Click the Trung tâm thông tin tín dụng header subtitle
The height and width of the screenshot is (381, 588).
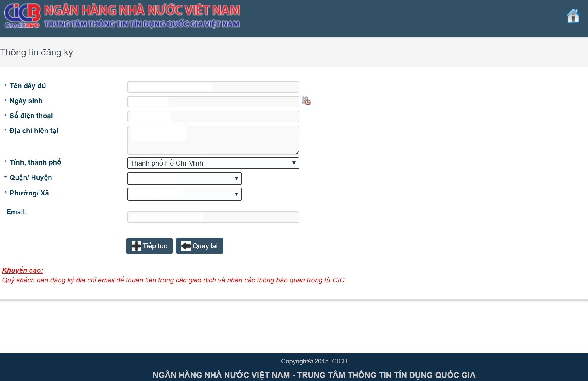[x=142, y=24]
